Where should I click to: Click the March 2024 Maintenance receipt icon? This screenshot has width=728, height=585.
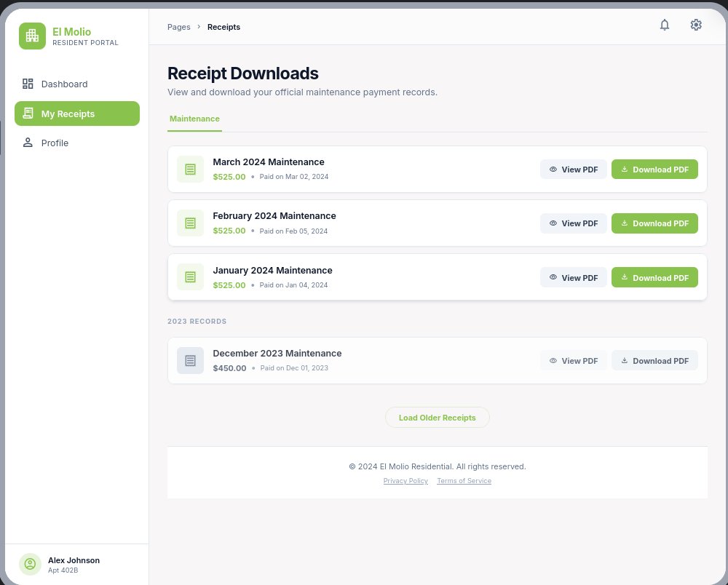click(190, 170)
